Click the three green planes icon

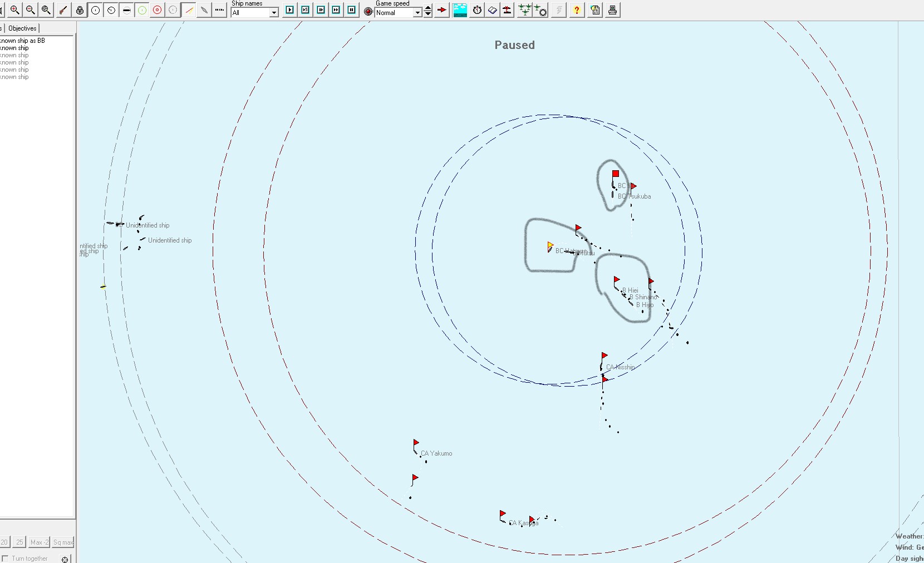524,10
